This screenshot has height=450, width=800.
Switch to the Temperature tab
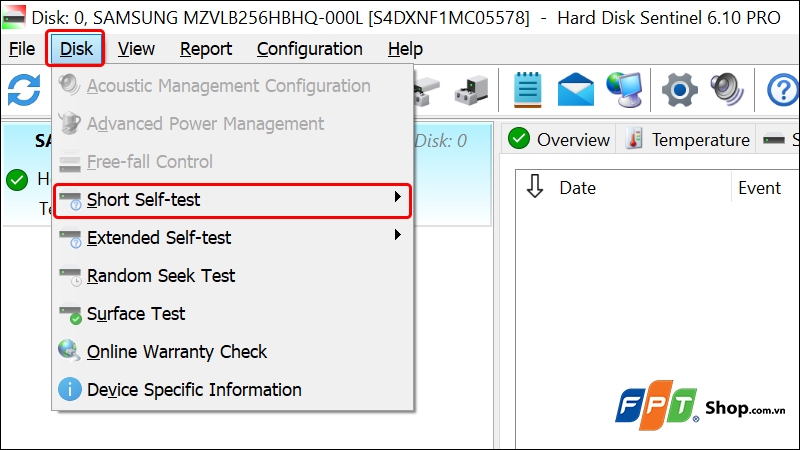coord(688,139)
